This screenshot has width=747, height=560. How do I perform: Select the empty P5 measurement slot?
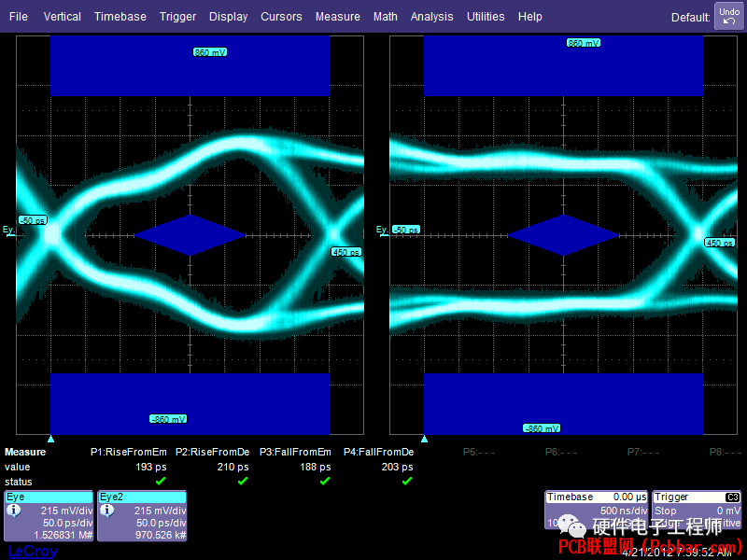point(479,452)
